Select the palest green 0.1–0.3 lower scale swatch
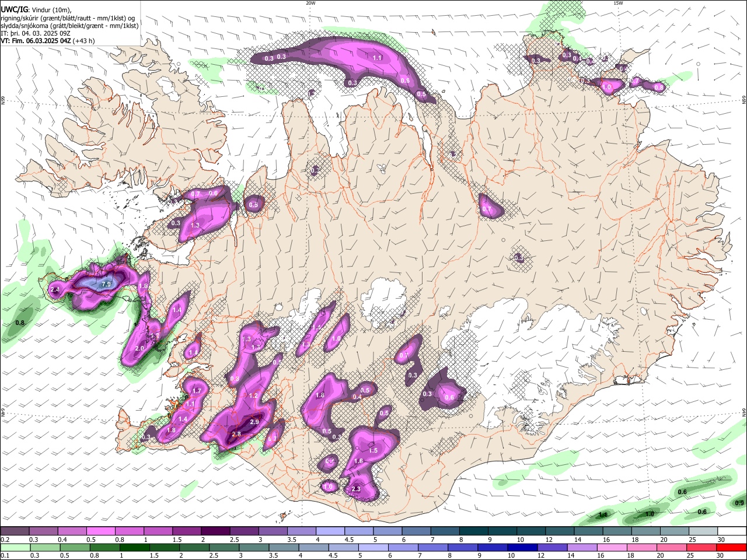Image resolution: width=747 pixels, height=560 pixels. (x=15, y=547)
